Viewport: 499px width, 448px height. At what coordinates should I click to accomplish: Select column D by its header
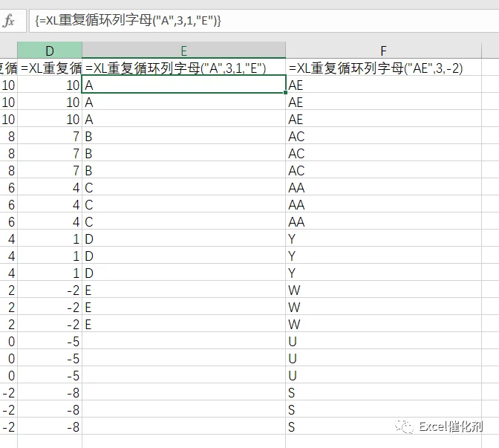point(50,51)
